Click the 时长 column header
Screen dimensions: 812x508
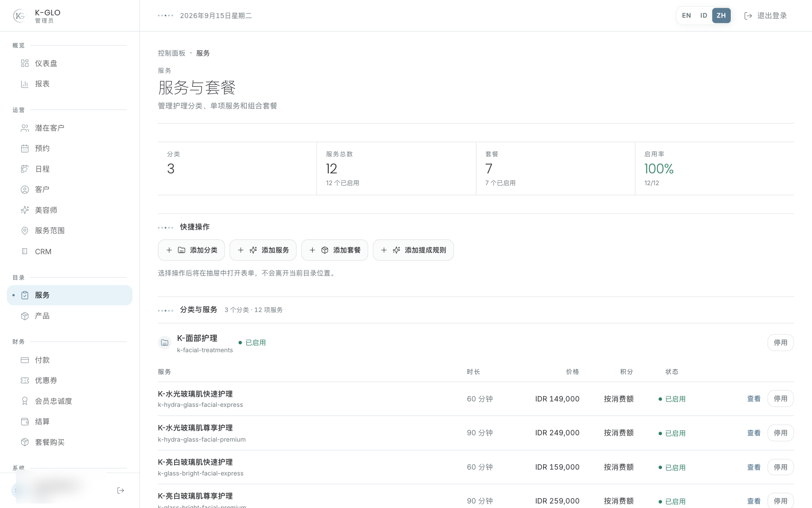point(473,372)
